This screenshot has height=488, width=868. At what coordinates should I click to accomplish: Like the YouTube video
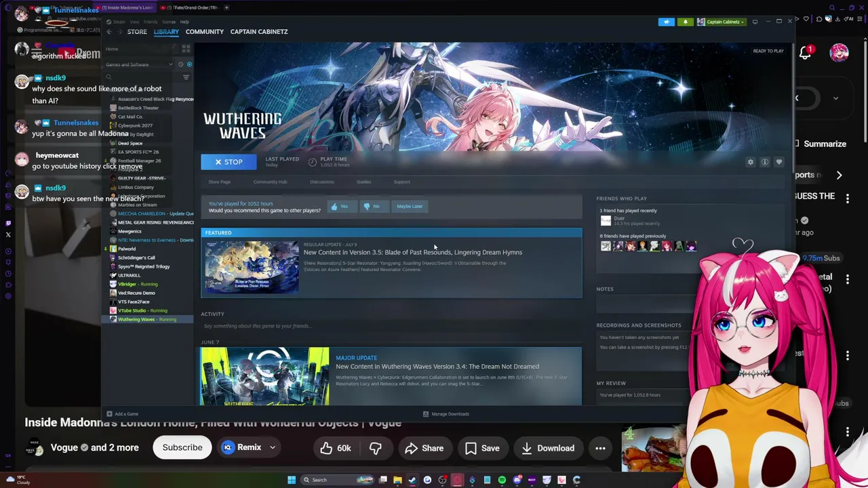(336, 448)
